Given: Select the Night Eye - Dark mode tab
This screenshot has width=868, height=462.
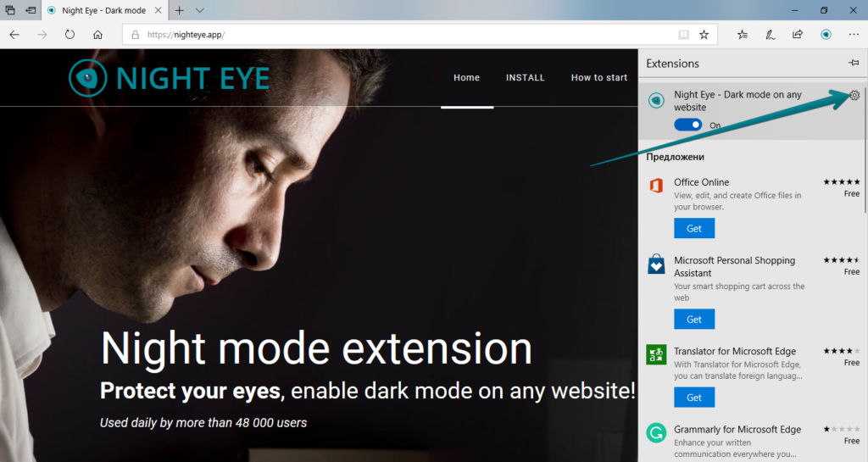Looking at the screenshot, I should pos(104,10).
